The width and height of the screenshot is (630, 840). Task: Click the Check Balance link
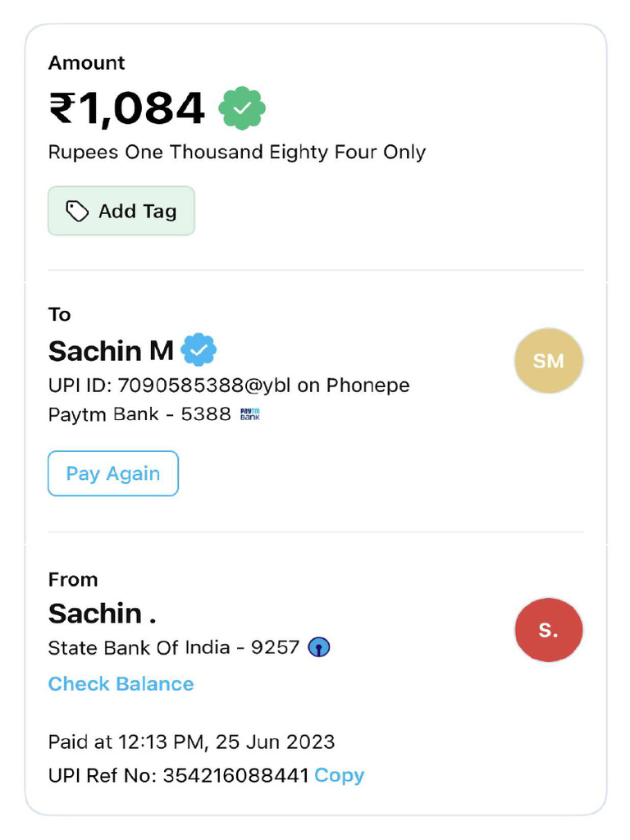pos(121,684)
